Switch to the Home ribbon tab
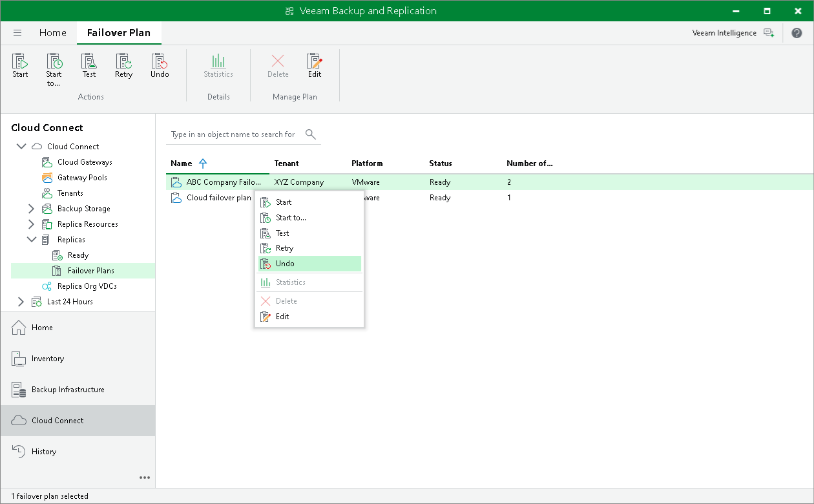814x504 pixels. pos(52,33)
